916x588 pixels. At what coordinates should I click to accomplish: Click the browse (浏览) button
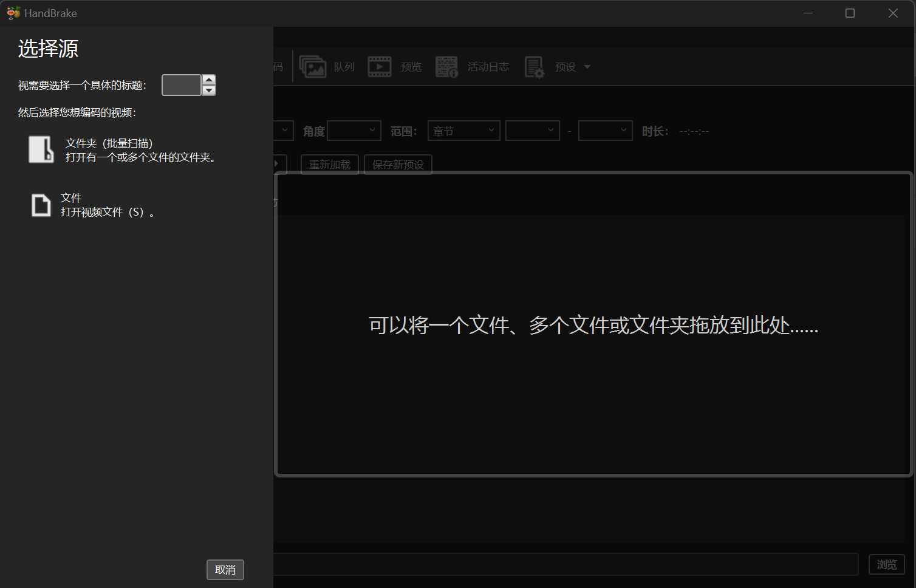(x=886, y=564)
